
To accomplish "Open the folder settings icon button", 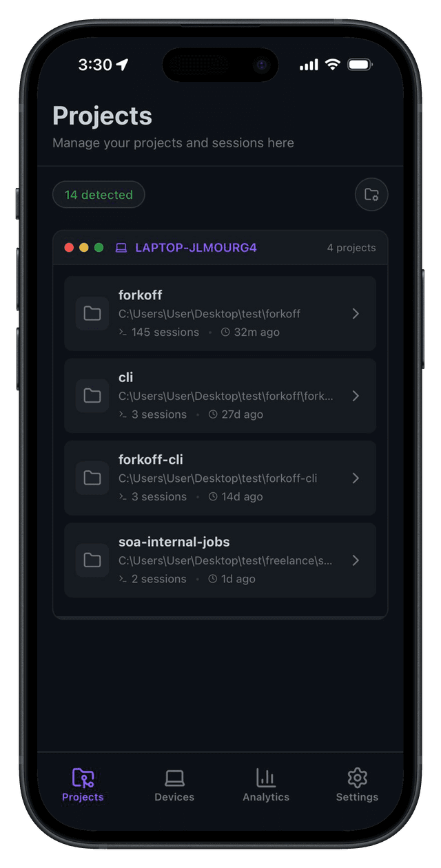I will tap(371, 195).
